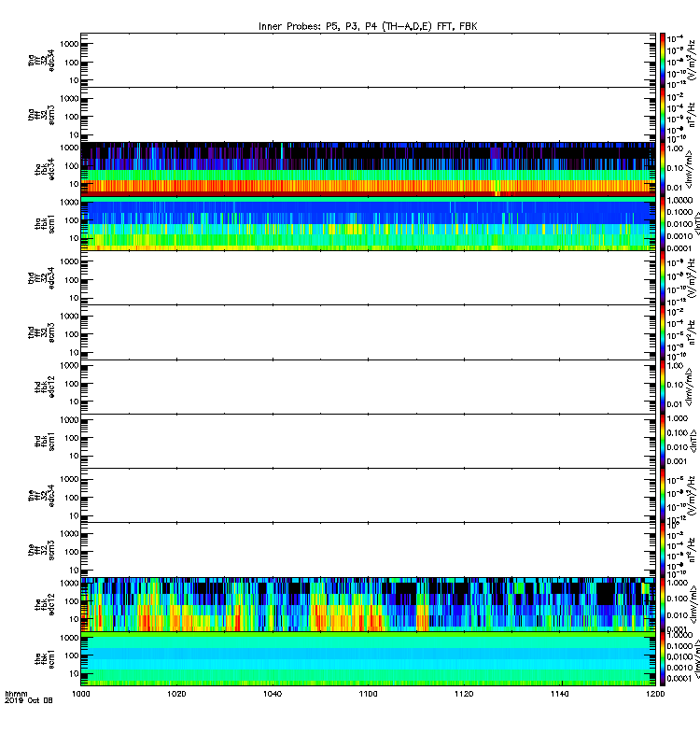
Task: Select the "the fbk edc12" panel label
Action: click(x=45, y=604)
